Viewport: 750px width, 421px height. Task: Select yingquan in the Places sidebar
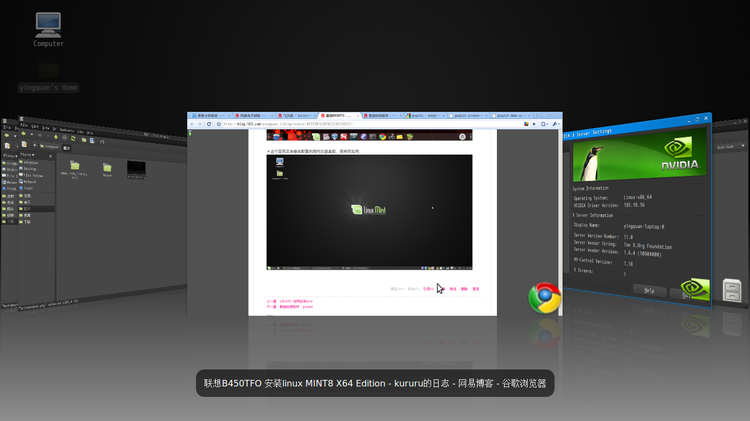29,163
